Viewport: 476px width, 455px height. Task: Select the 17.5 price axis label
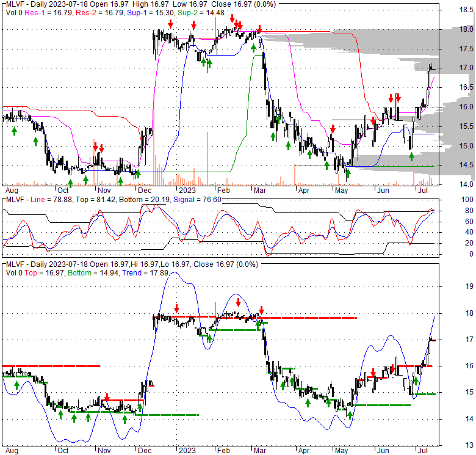(466, 49)
